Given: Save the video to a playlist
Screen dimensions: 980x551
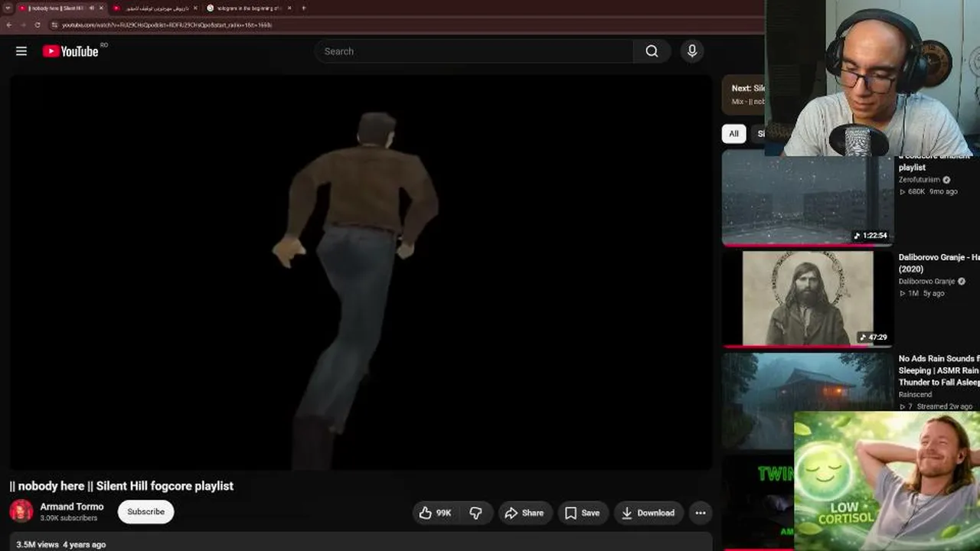Looking at the screenshot, I should [583, 513].
